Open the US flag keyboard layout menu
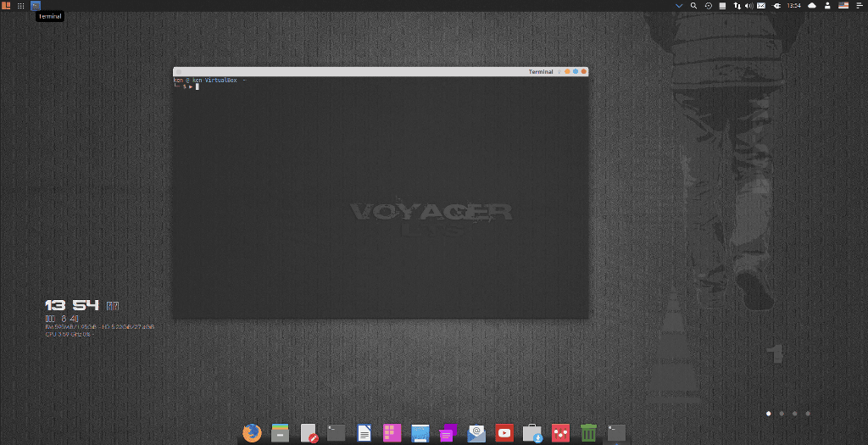Image resolution: width=868 pixels, height=445 pixels. (843, 6)
